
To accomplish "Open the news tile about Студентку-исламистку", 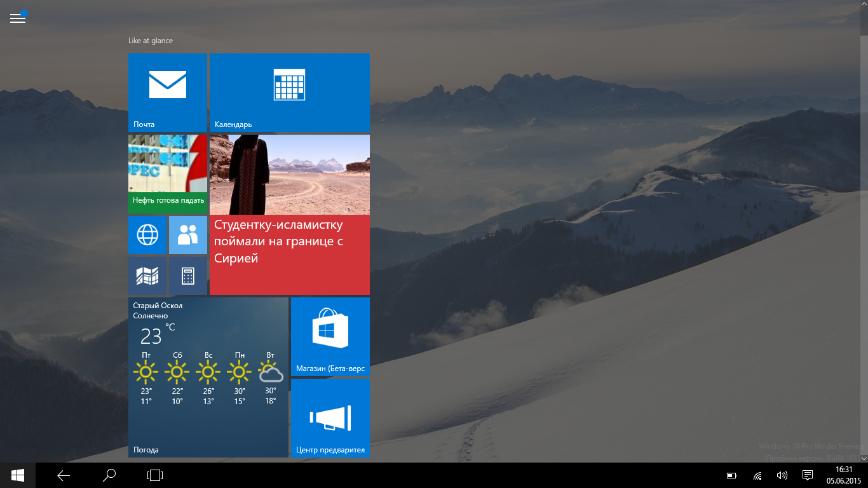I will point(289,215).
